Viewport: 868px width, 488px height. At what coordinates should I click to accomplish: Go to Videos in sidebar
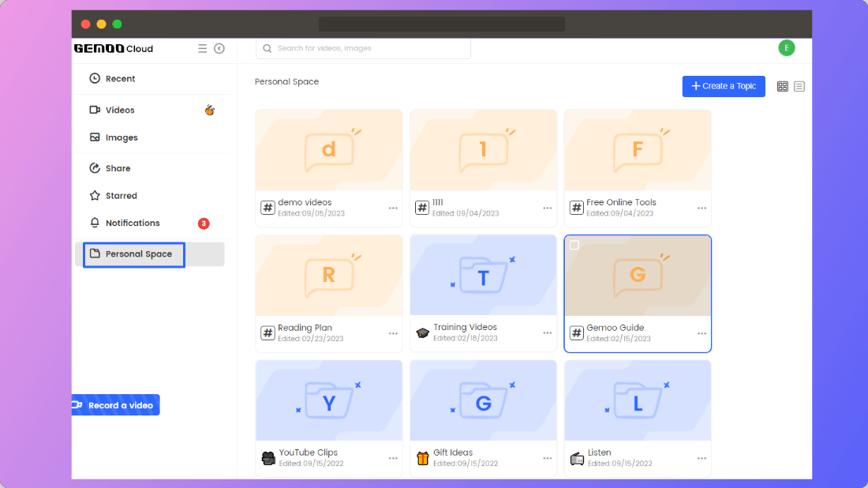[120, 111]
